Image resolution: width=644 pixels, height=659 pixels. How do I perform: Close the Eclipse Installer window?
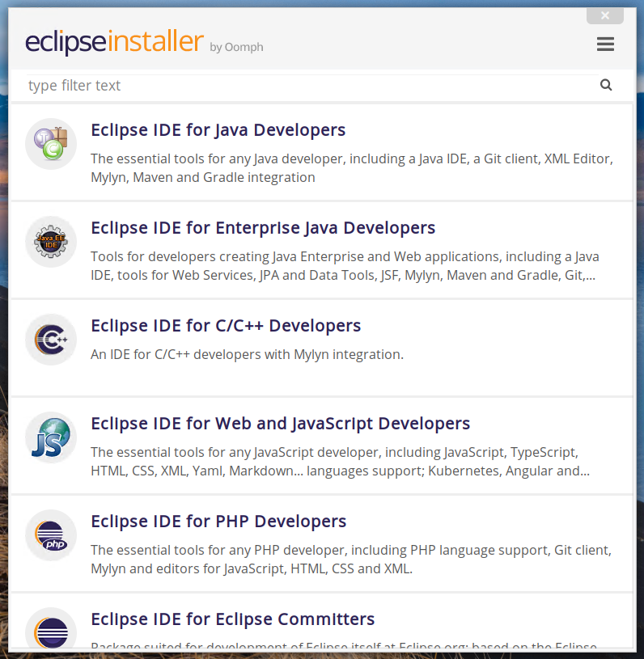click(605, 16)
